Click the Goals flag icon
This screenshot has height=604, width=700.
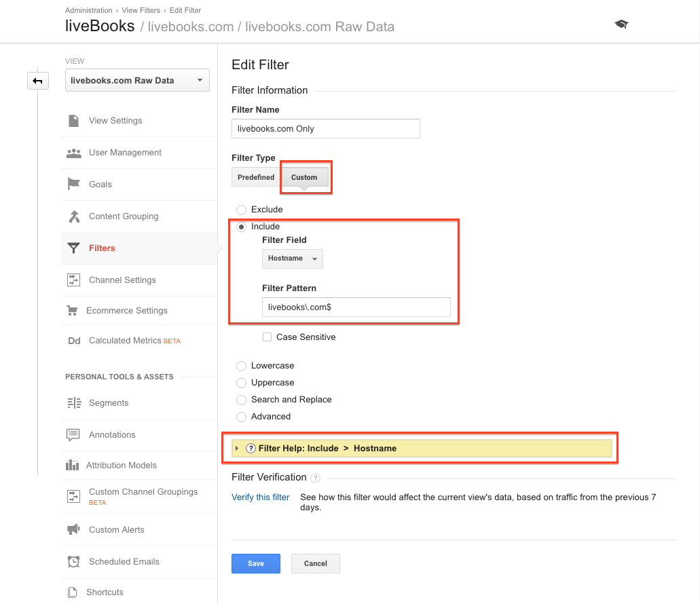coord(73,184)
